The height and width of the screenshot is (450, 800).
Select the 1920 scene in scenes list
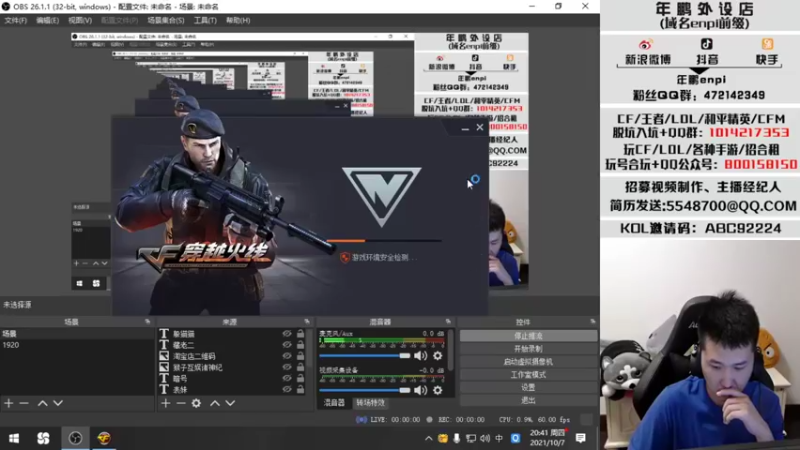point(77,345)
